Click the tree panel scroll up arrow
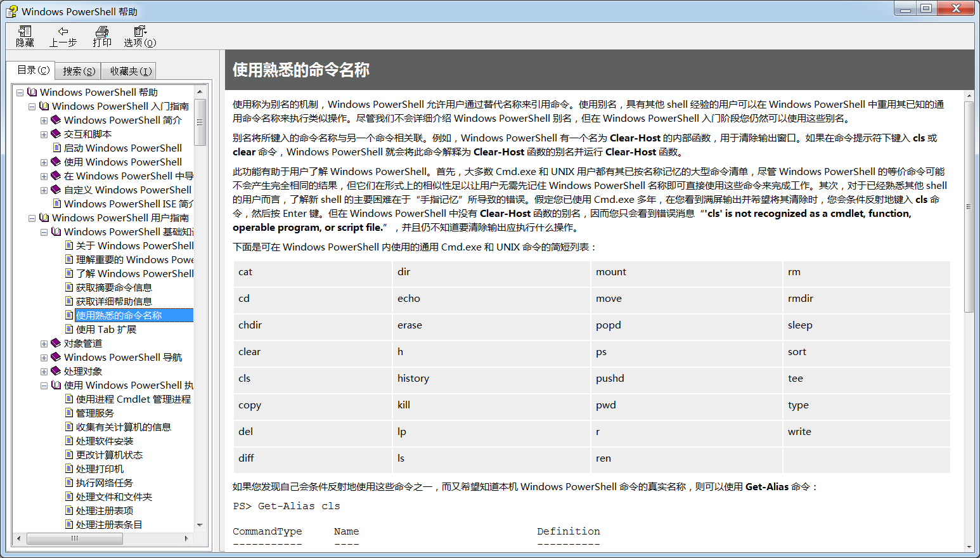This screenshot has height=558, width=980. pos(200,92)
